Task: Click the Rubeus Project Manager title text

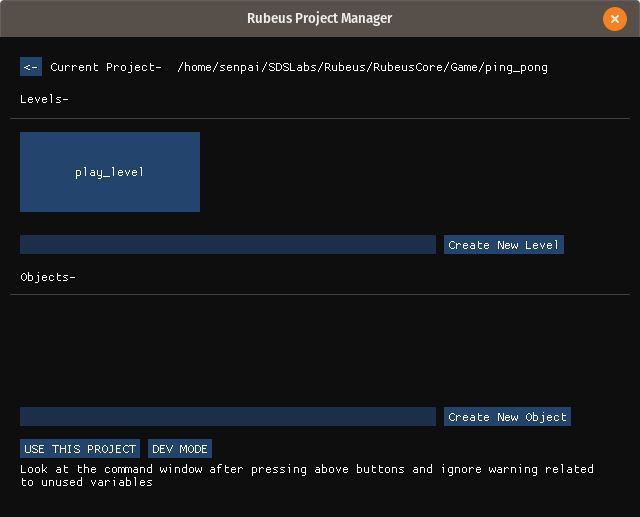Action: click(x=320, y=18)
